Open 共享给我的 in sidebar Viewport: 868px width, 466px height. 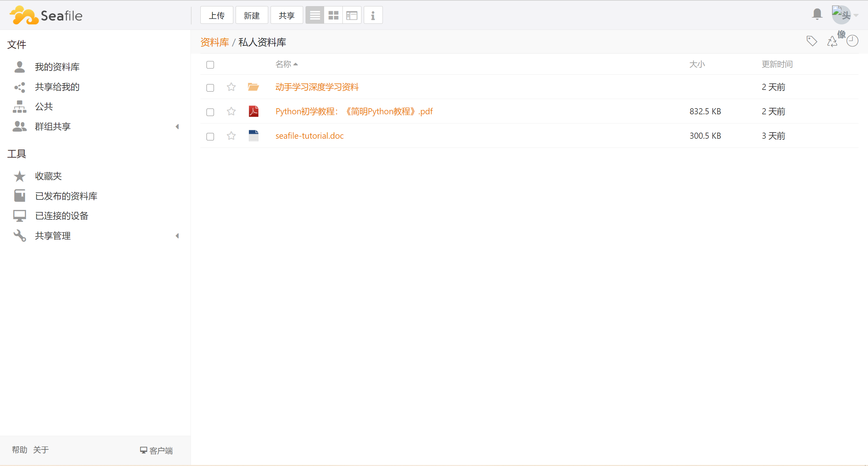pyautogui.click(x=57, y=87)
